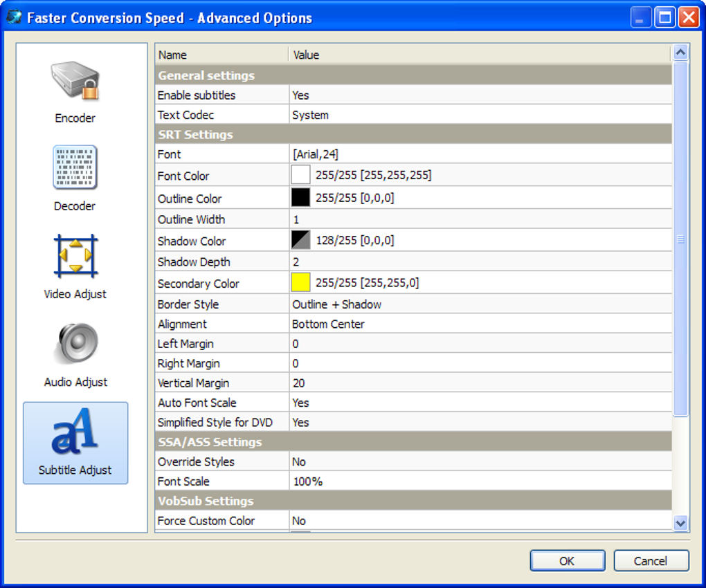Select the Left Margin row label

(x=185, y=344)
